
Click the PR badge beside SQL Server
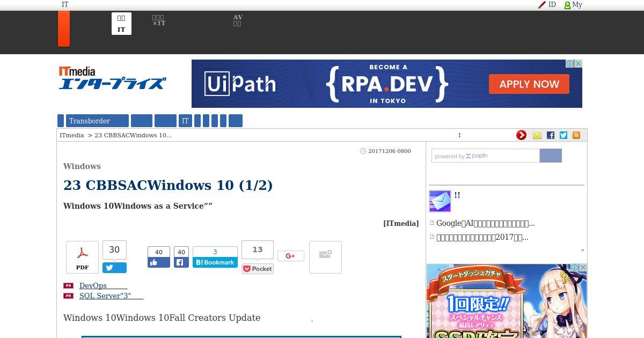click(x=68, y=296)
